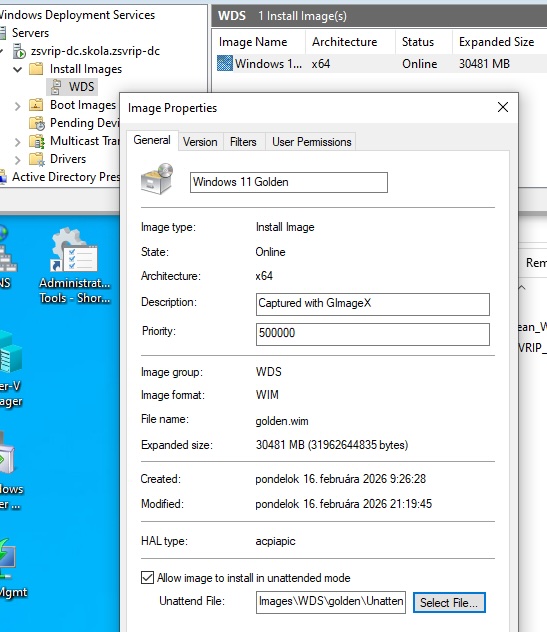The width and height of the screenshot is (547, 632).
Task: Sort by Status column header
Action: point(423,42)
